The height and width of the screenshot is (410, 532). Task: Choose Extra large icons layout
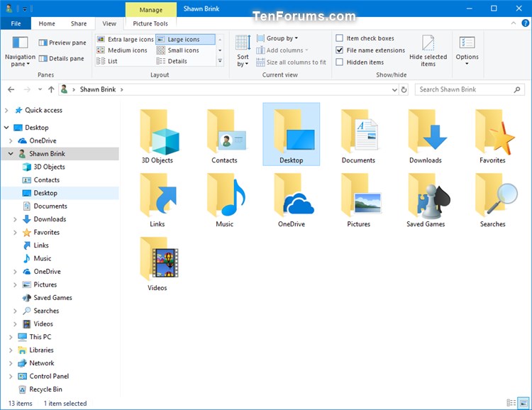click(125, 40)
